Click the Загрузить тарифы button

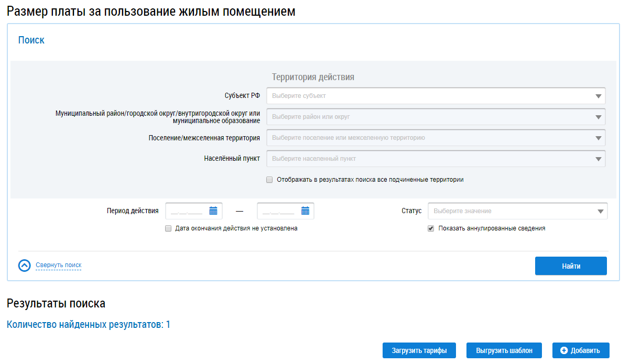(x=419, y=350)
